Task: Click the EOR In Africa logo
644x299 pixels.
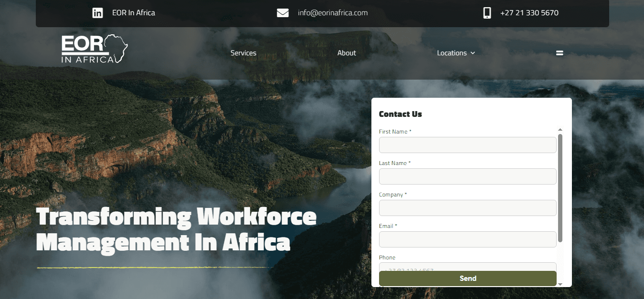Action: (x=94, y=48)
